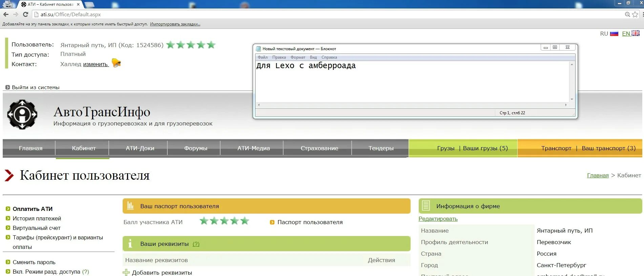Click the bullet icon before Оплатить АТИ
Viewport: 644px width, 276px height.
click(x=8, y=209)
